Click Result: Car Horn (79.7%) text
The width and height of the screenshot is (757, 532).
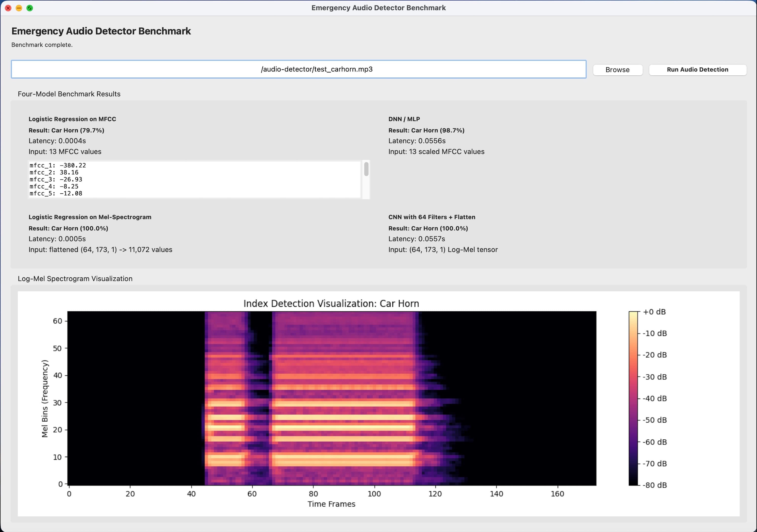tap(66, 130)
